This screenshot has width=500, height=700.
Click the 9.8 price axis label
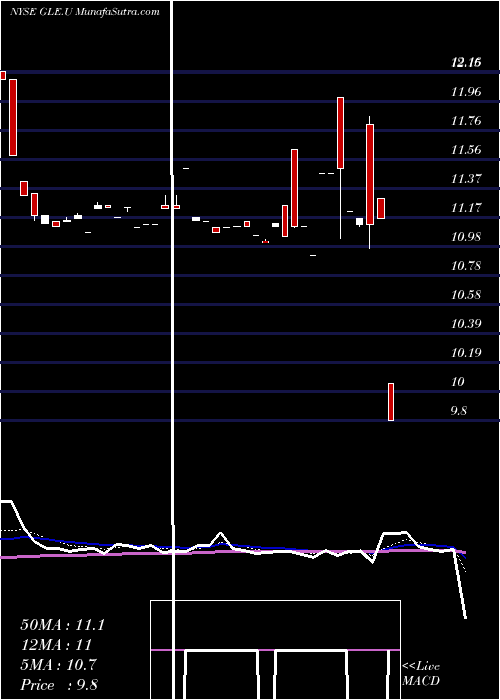459,411
